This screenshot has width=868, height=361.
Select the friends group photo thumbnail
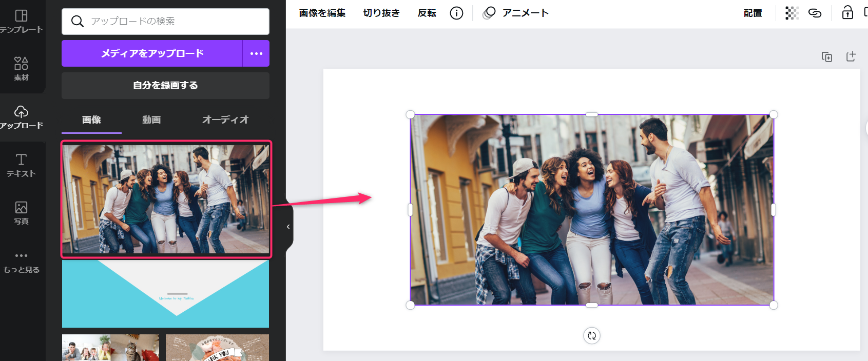click(166, 199)
